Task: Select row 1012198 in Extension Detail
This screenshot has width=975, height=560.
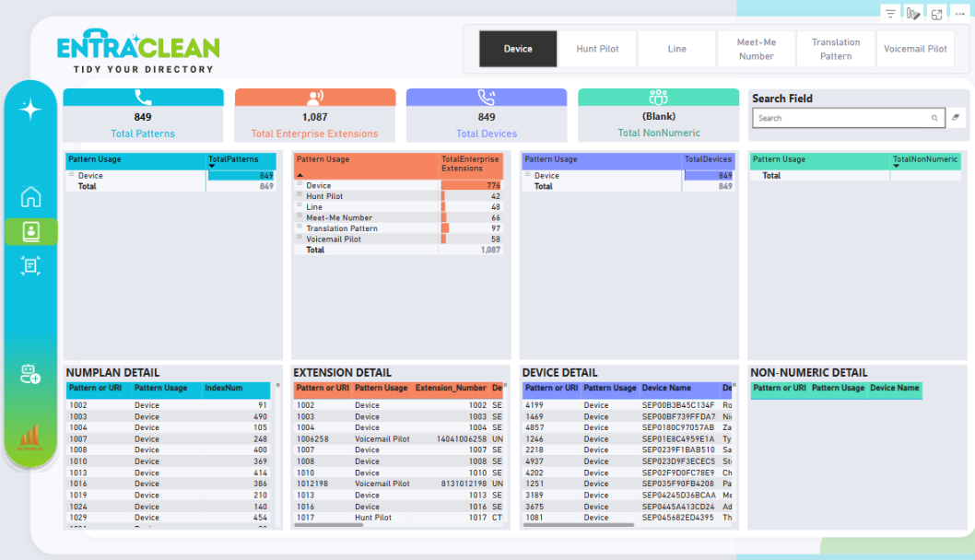Action: pos(399,484)
